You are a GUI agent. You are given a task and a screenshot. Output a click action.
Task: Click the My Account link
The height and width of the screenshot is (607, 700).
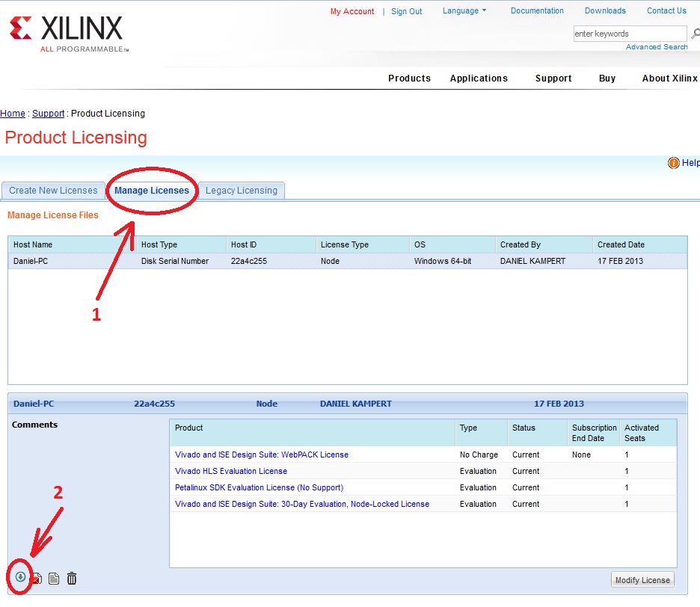tap(351, 12)
